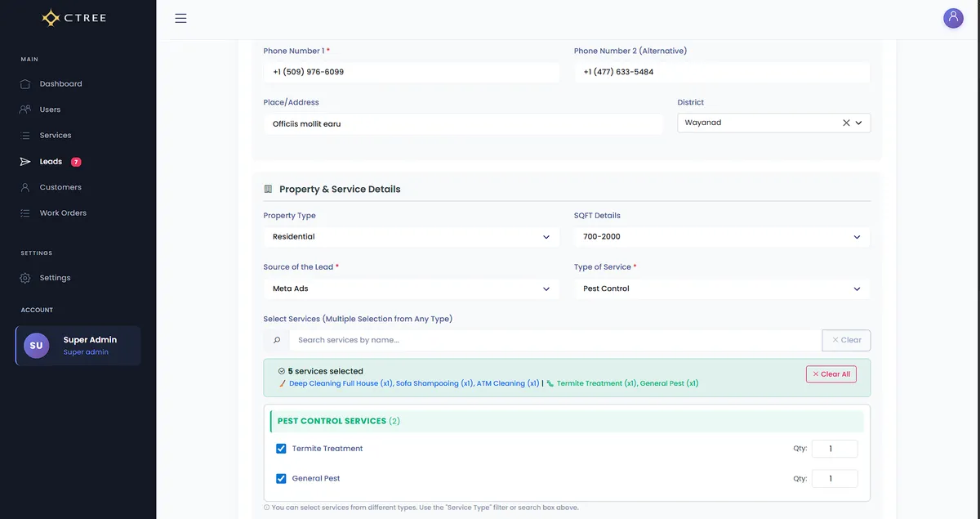Click Sofa Shampooing (x1) selected service
The image size is (980, 519).
pyautogui.click(x=434, y=383)
